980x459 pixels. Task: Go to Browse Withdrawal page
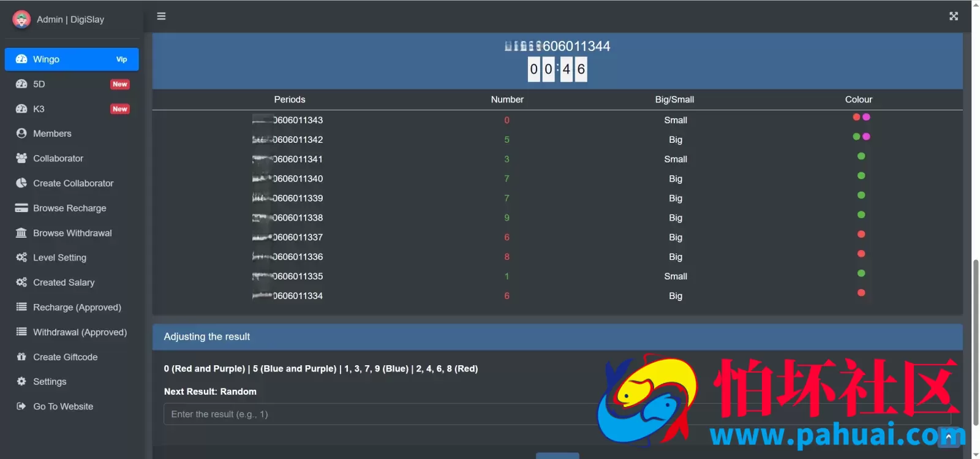[x=72, y=233]
